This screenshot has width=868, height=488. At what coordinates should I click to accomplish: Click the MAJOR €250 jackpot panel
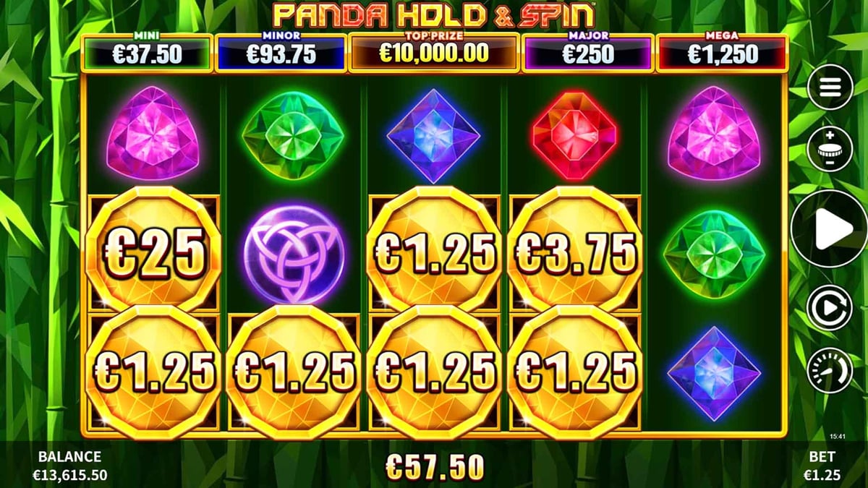coord(588,52)
